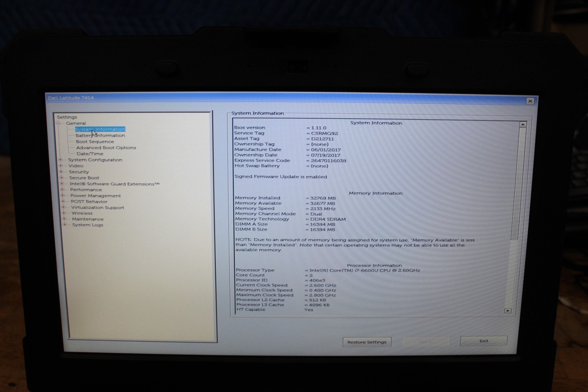Expand the POST Behavior section

(x=63, y=201)
